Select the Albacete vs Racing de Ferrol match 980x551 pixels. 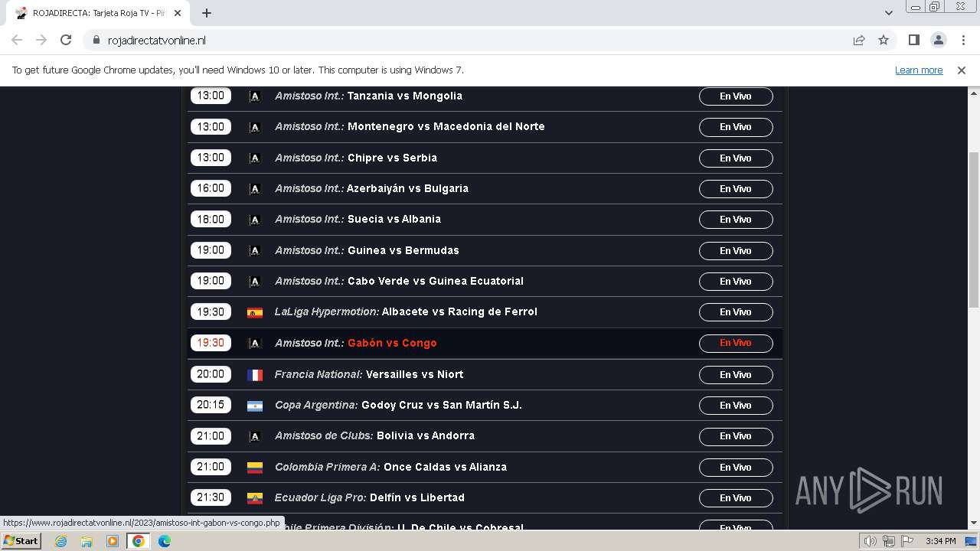[459, 311]
